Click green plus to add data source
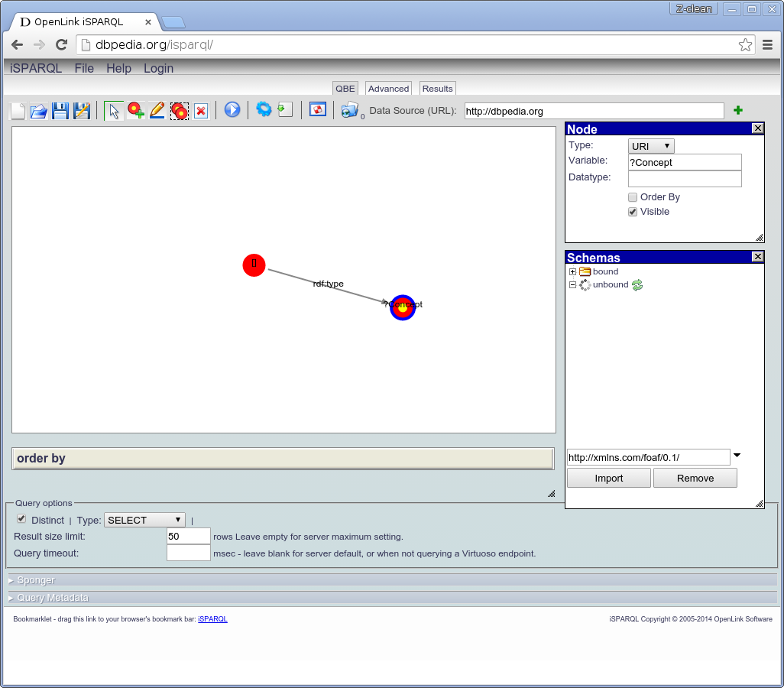This screenshot has height=688, width=784. tap(737, 111)
